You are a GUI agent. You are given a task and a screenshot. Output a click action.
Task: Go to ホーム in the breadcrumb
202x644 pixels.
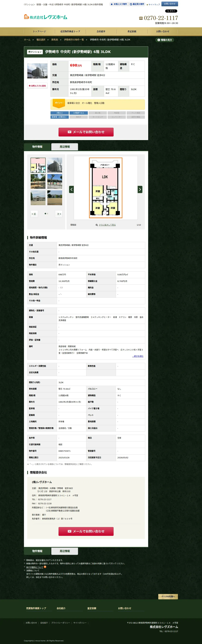[x=27, y=40]
